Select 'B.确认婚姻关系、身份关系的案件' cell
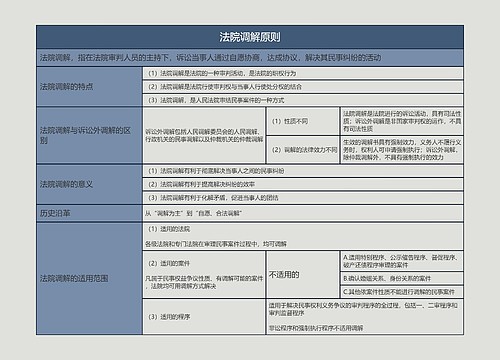The width and height of the screenshot is (500, 360). pos(402,278)
